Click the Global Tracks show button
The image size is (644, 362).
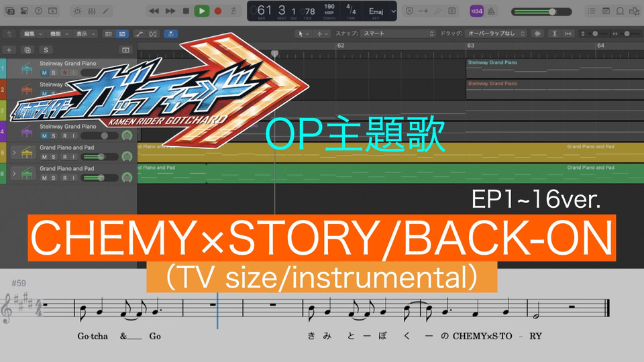125,50
